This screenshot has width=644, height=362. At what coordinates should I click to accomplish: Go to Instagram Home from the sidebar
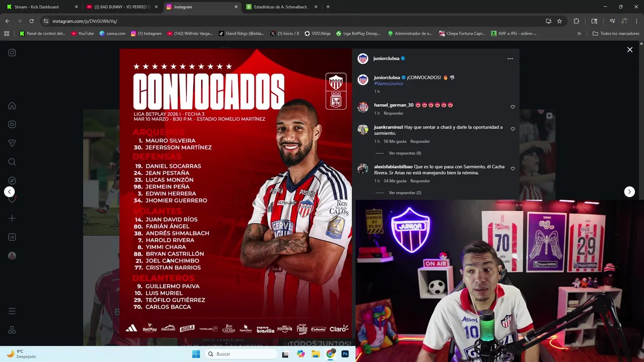pyautogui.click(x=12, y=106)
